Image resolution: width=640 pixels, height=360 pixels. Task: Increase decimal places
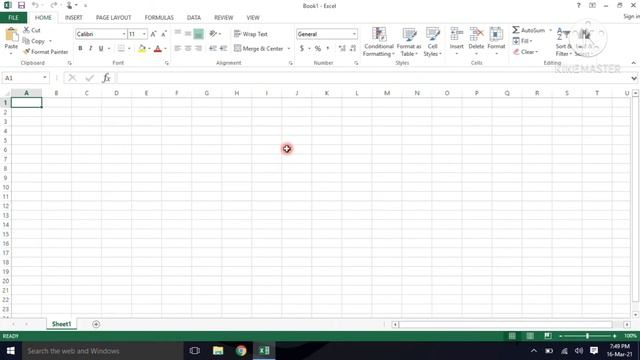point(342,49)
